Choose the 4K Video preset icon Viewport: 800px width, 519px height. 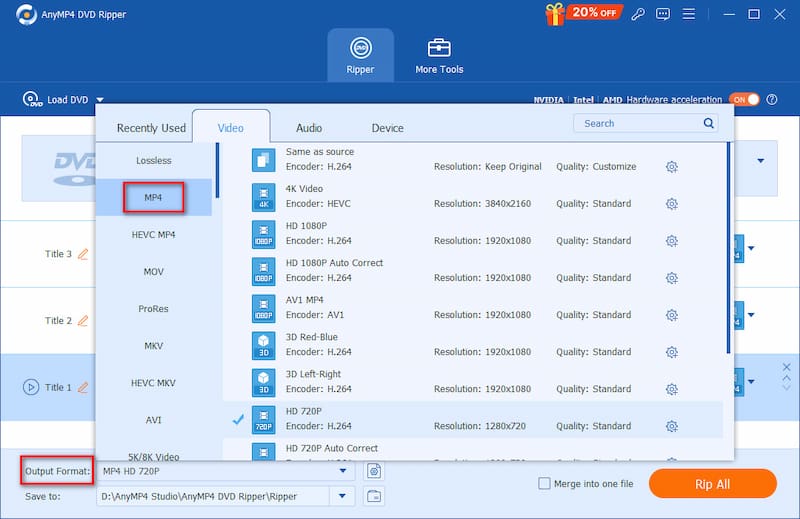pyautogui.click(x=263, y=197)
